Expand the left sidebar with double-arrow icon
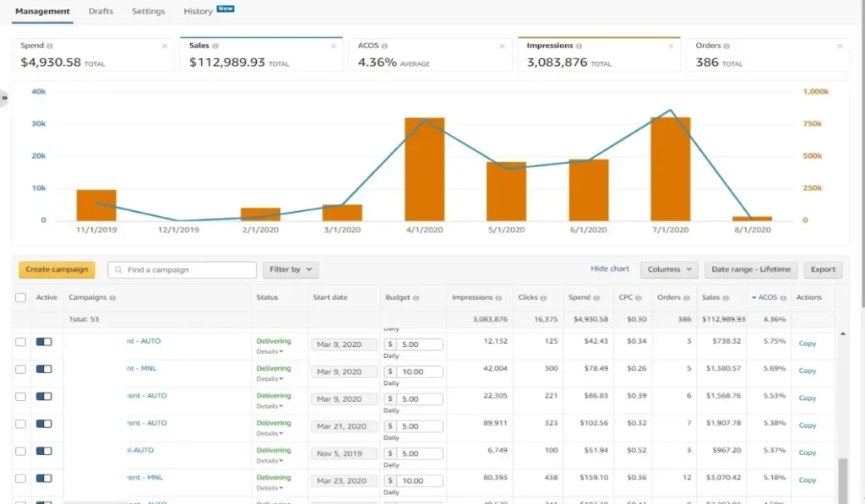Viewport: 865px width, 504px height. pyautogui.click(x=4, y=98)
